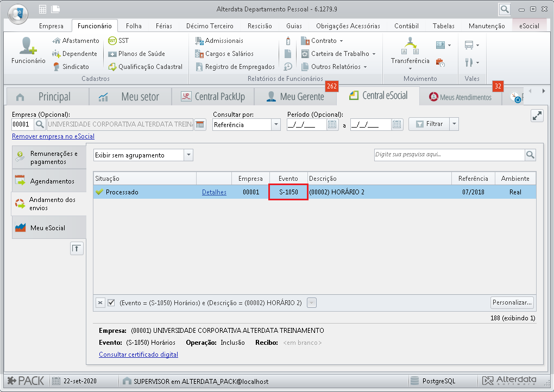This screenshot has width=554, height=392.
Task: Open the Filtrar button dropdown arrow
Action: click(455, 124)
